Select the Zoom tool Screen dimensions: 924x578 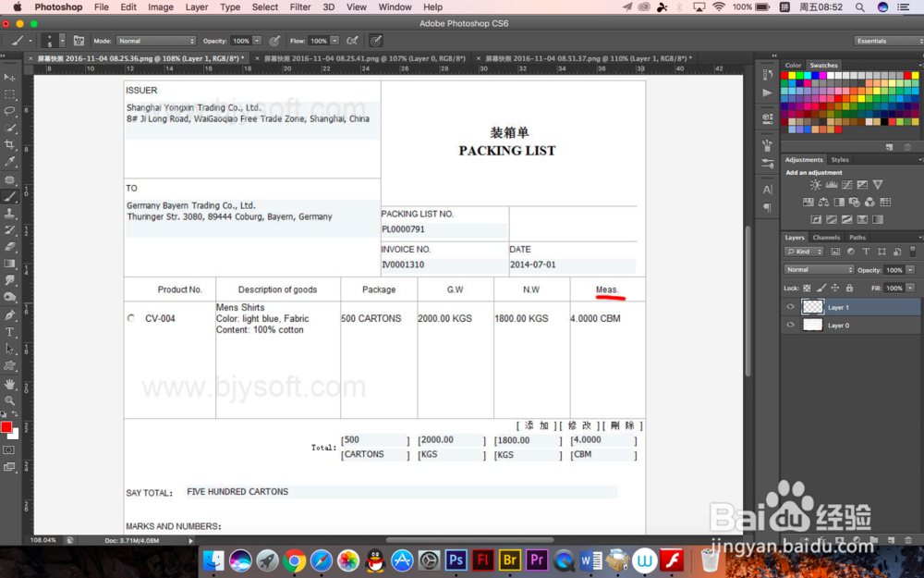coord(9,400)
